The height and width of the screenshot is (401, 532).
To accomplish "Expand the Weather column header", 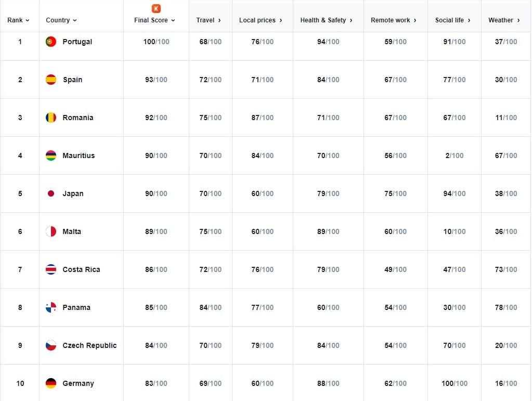I will click(x=504, y=20).
